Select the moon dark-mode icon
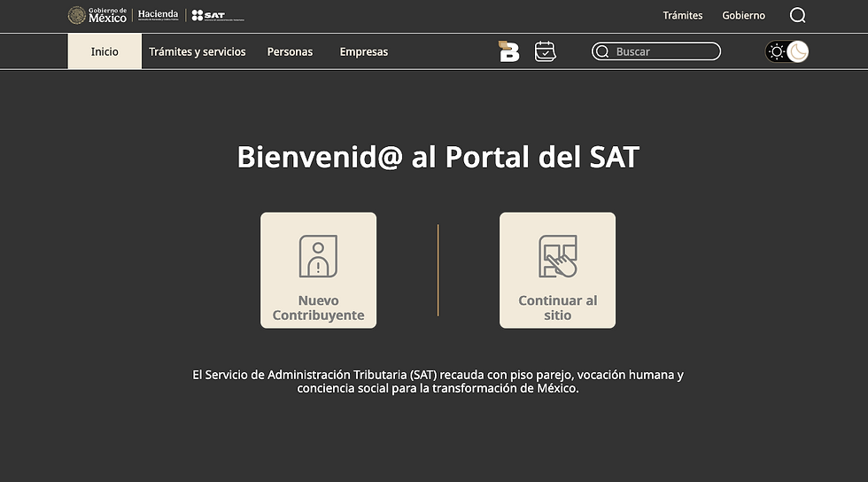Screen dimensions: 868x482 (x=798, y=51)
